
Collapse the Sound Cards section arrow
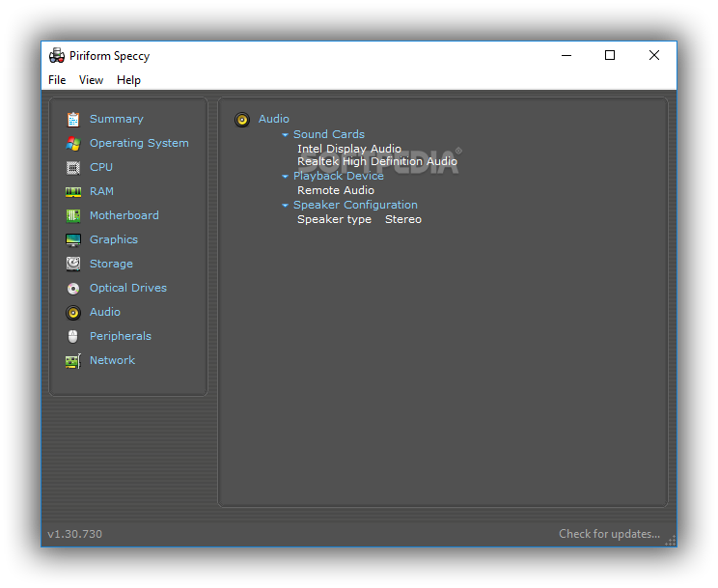tap(285, 135)
